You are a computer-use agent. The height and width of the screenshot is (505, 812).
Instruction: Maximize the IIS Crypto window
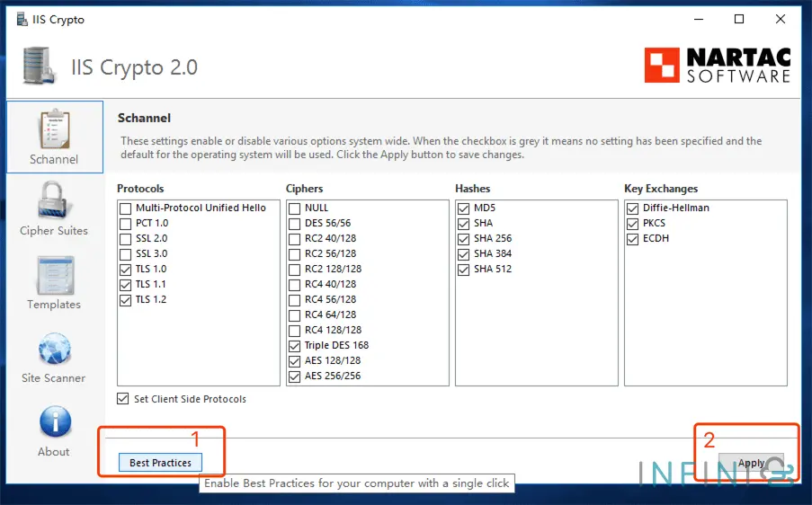tap(739, 19)
